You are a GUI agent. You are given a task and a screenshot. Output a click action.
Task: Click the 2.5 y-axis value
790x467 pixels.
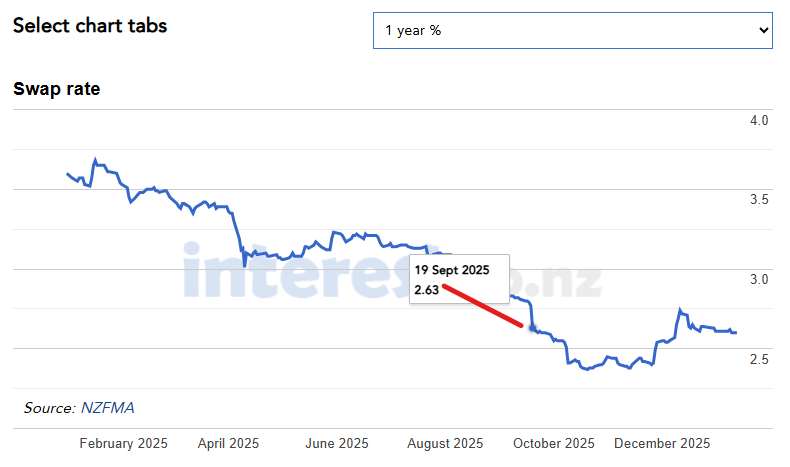758,358
